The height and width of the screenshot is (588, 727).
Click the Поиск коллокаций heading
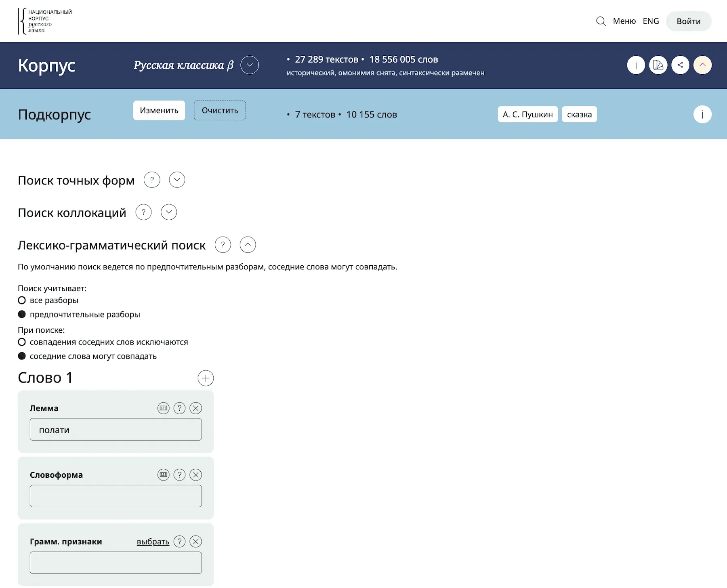tap(72, 212)
